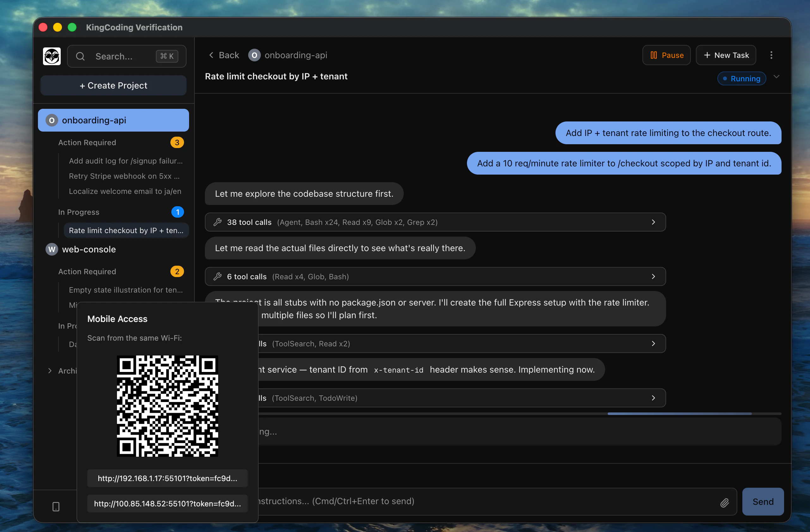The image size is (810, 532).
Task: Start a New Task
Action: click(726, 55)
